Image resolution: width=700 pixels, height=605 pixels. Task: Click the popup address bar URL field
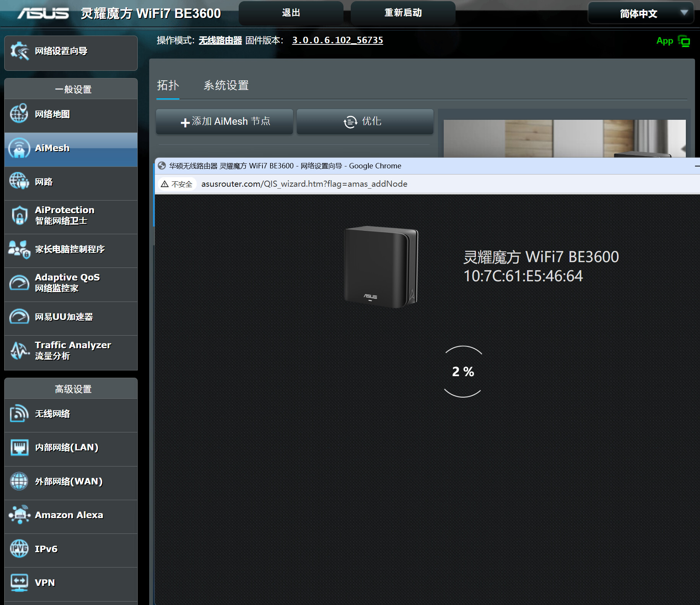click(x=304, y=184)
